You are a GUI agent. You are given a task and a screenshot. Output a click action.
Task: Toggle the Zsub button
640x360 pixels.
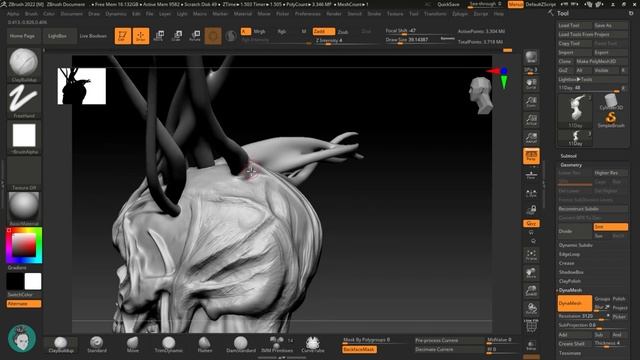tap(343, 31)
